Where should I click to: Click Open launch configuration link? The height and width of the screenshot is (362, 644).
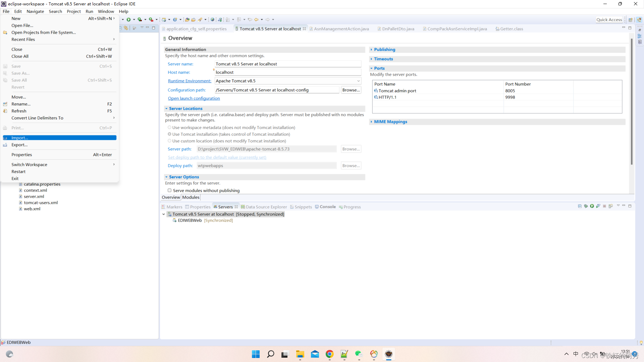click(x=194, y=98)
